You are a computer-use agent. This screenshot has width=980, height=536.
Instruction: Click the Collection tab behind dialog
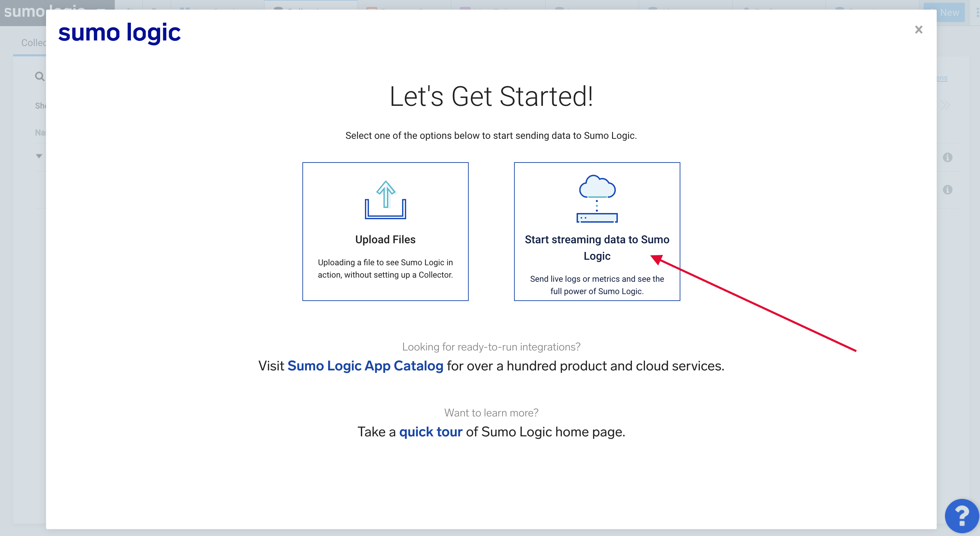pyautogui.click(x=33, y=43)
